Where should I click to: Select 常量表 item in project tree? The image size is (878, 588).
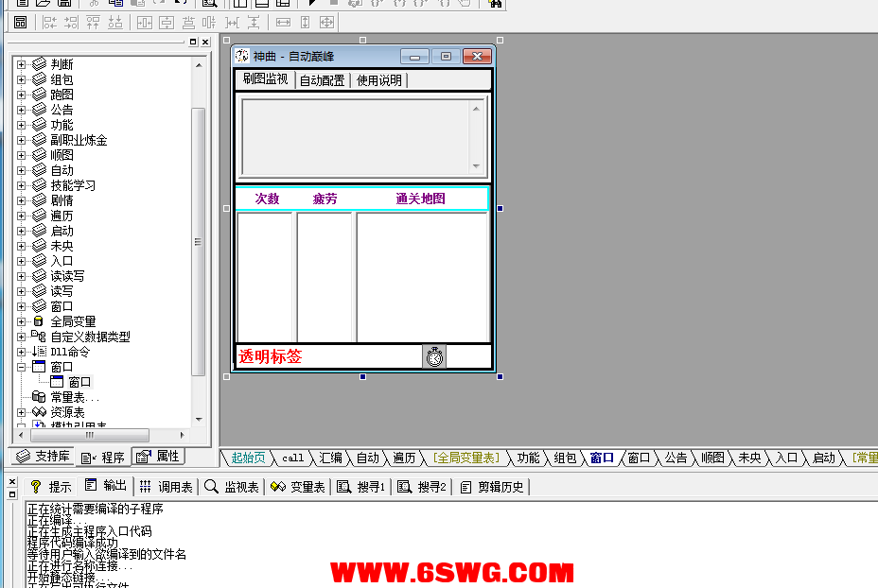click(x=72, y=397)
